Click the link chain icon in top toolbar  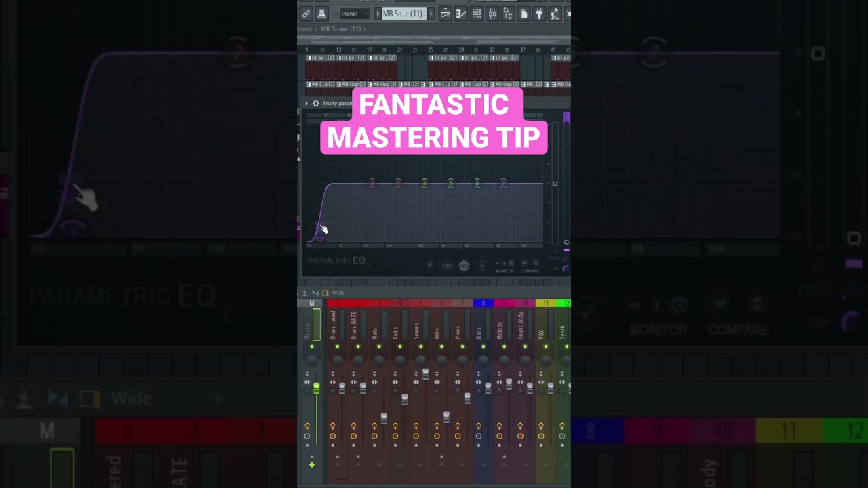coord(306,14)
